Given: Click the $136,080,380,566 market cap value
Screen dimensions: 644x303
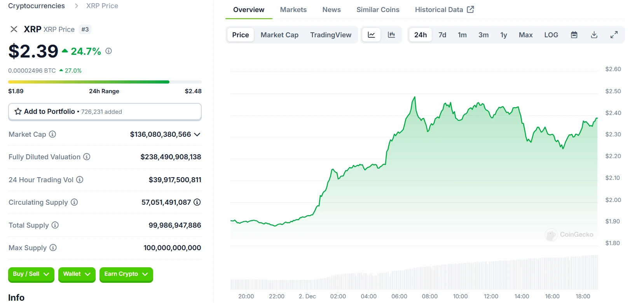Looking at the screenshot, I should [x=161, y=134].
